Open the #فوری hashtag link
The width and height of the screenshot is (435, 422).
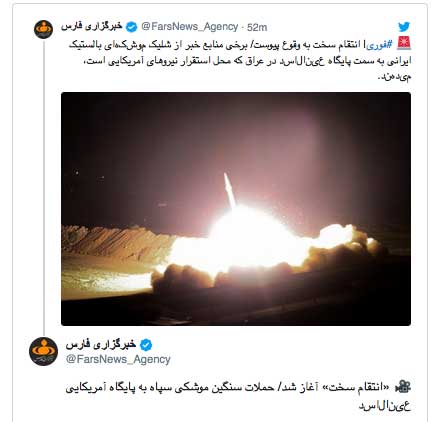(380, 44)
